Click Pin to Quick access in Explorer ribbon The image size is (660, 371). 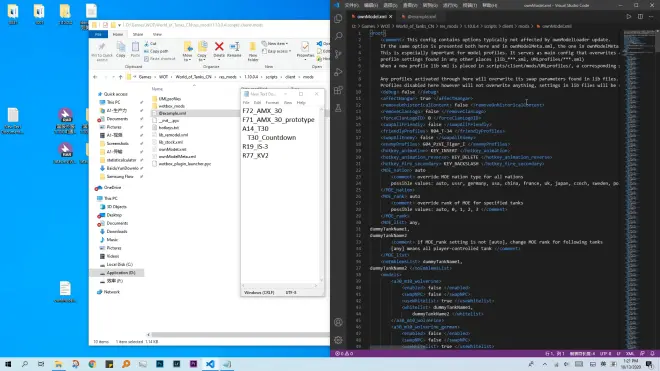tap(102, 52)
